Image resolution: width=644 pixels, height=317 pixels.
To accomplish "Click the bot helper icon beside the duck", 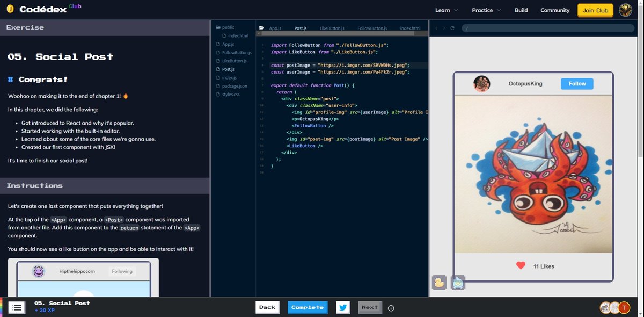I will tap(458, 282).
